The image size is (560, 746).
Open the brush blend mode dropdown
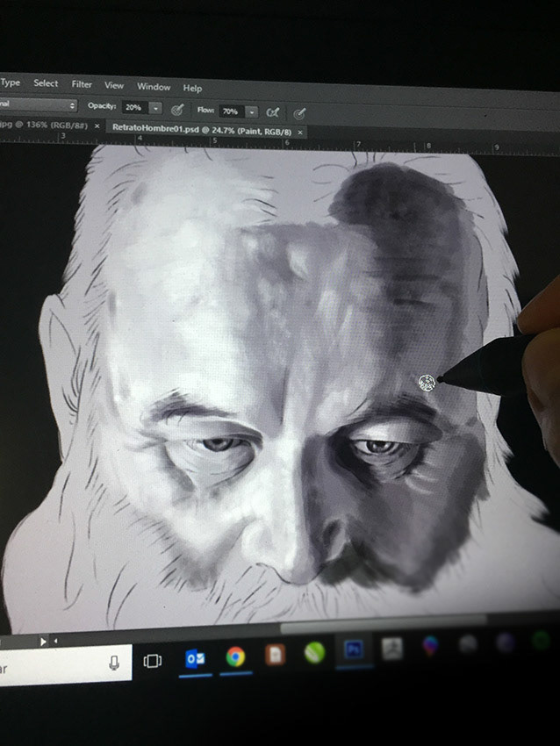coord(38,104)
